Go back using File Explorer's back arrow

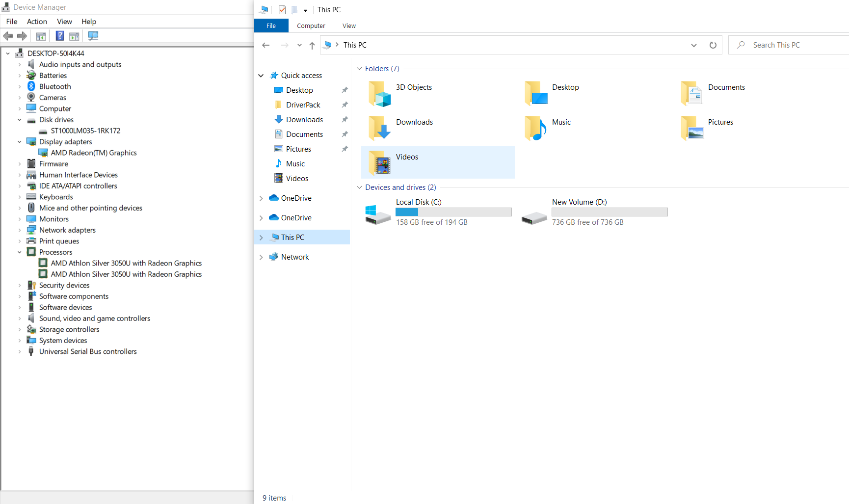[x=266, y=45]
